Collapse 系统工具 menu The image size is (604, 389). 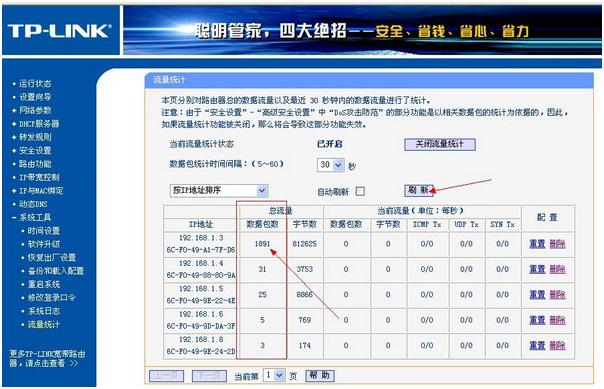click(x=35, y=217)
